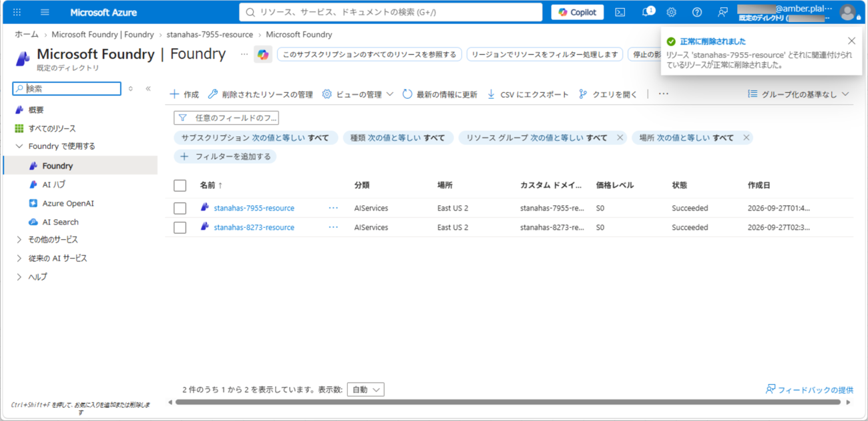This screenshot has height=421, width=868.
Task: Click リージョンでリソースをフィルター処理します
Action: point(545,55)
